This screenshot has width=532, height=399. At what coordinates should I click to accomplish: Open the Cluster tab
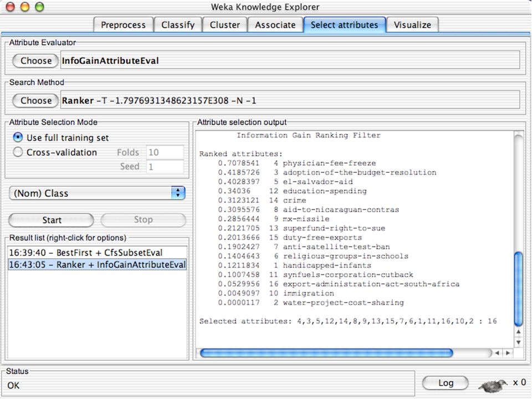point(224,25)
